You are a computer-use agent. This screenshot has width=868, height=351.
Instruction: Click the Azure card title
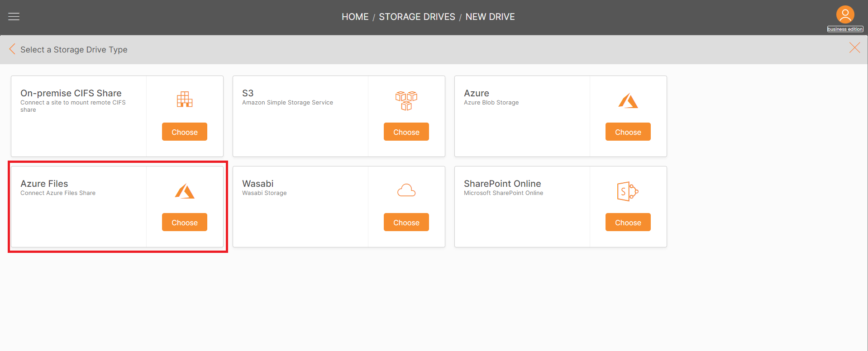(477, 93)
